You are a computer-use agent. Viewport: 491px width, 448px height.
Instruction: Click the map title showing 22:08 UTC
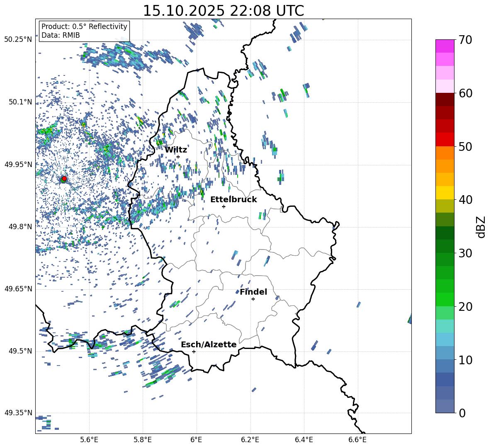pos(223,11)
